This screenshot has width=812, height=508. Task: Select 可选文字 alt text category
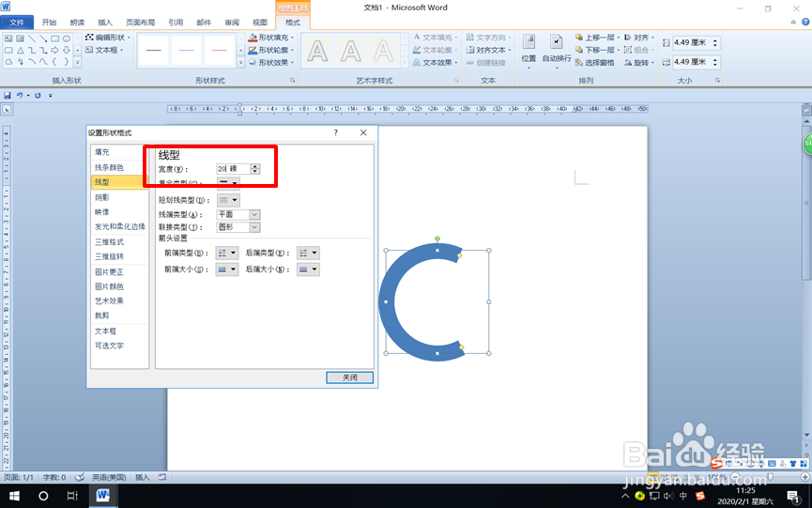[x=118, y=346]
